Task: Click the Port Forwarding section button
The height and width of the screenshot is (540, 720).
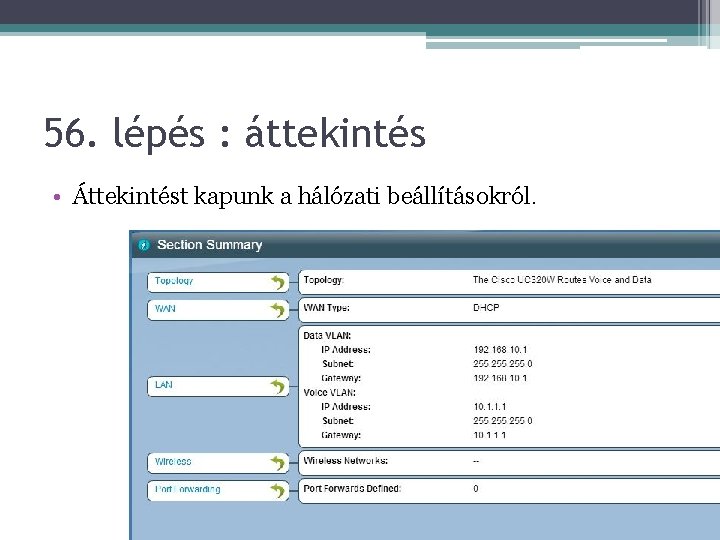Action: tap(218, 490)
